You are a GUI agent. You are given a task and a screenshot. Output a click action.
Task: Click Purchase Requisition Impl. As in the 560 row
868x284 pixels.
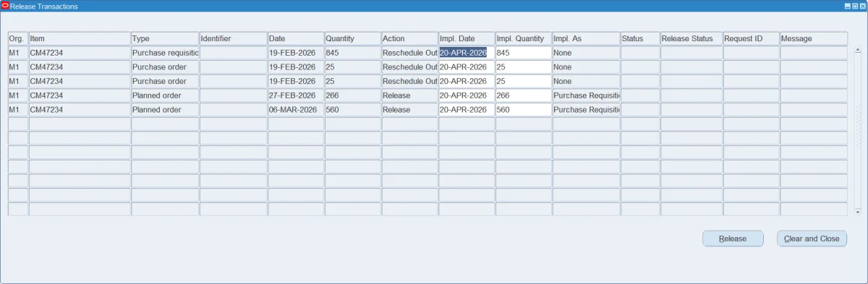coord(586,110)
